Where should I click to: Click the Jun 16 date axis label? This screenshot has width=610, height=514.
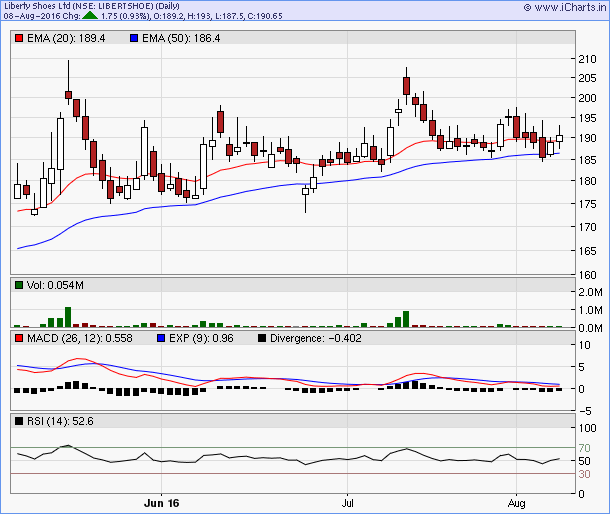(x=161, y=503)
